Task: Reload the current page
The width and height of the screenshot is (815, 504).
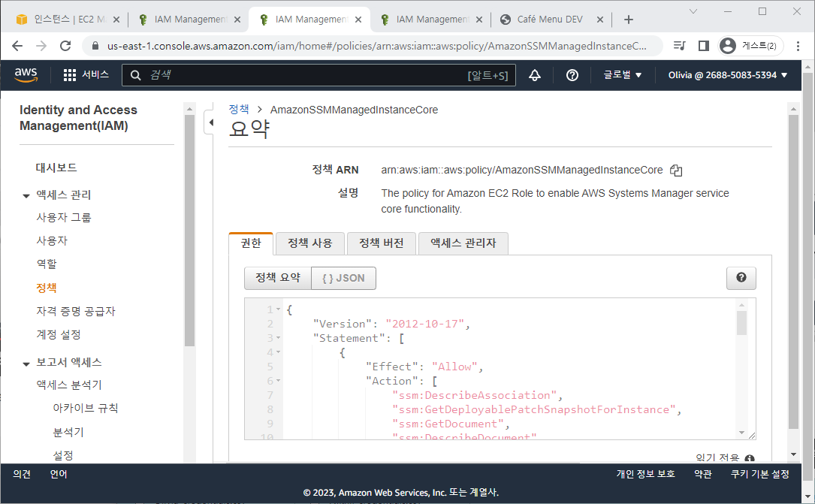Action: [x=65, y=46]
